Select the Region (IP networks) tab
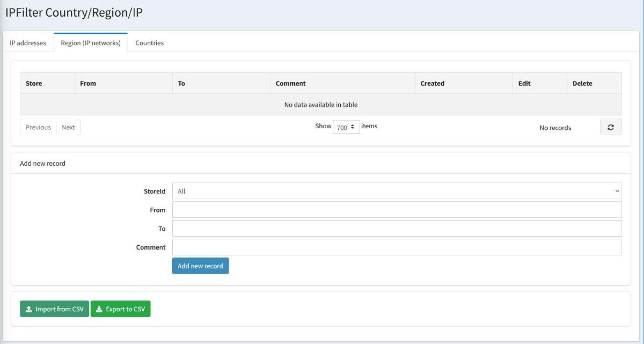This screenshot has width=644, height=344. pyautogui.click(x=91, y=43)
